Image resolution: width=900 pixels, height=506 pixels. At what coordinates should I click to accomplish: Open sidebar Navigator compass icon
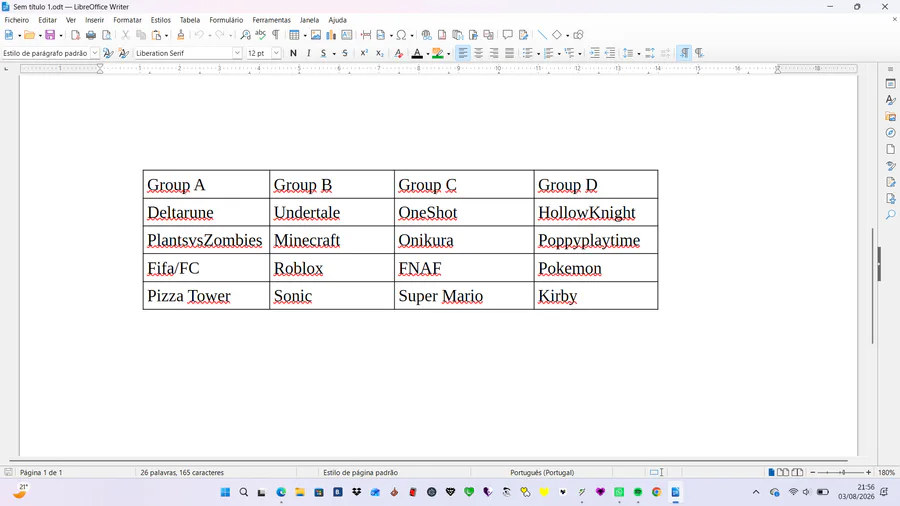point(890,133)
